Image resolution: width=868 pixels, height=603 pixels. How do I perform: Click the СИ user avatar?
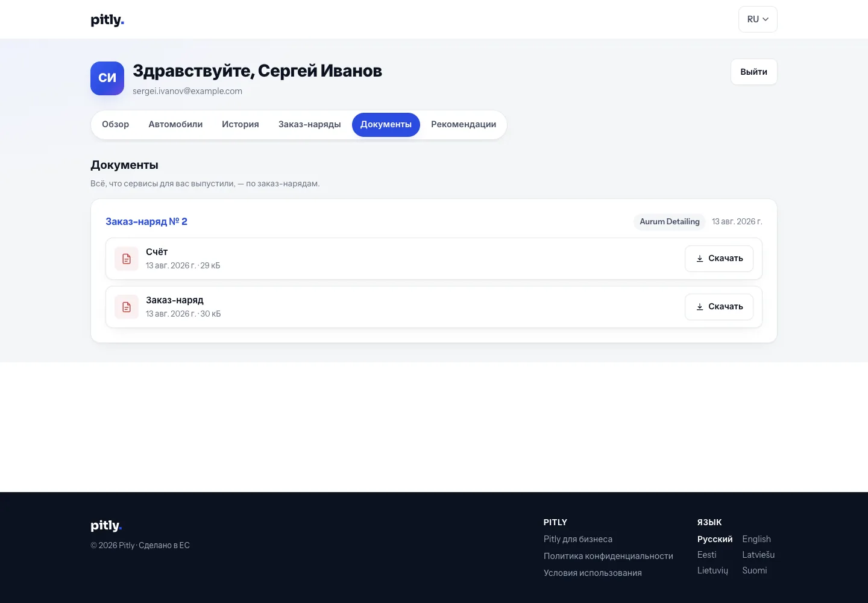point(107,78)
